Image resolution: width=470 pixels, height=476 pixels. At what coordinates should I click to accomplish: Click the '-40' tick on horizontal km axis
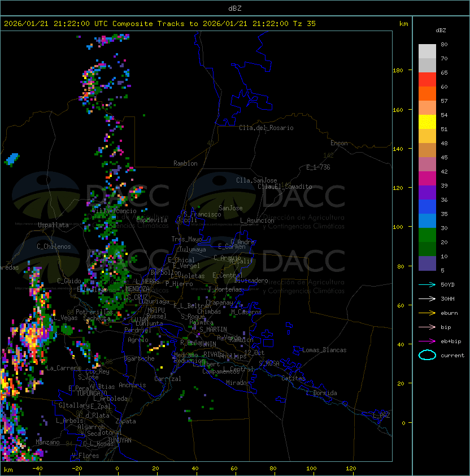38,469
